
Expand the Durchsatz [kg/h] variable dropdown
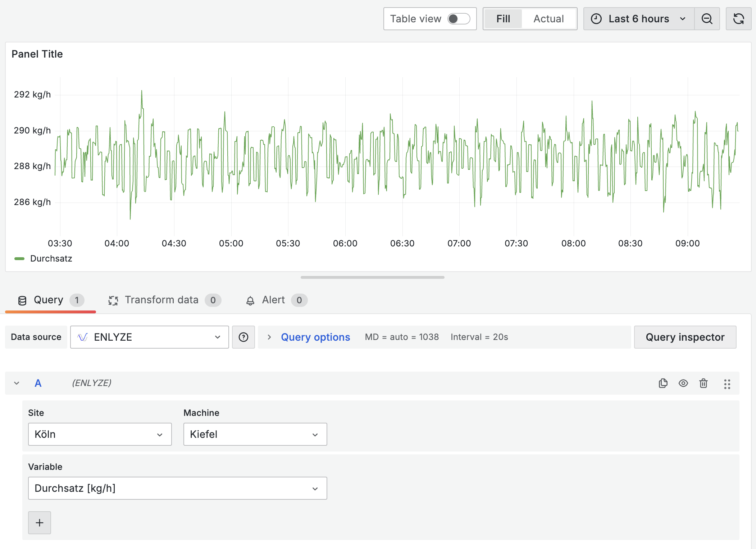pos(177,488)
